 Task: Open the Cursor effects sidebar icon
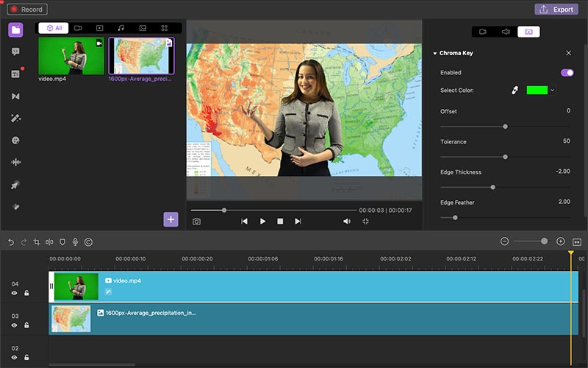(x=15, y=185)
